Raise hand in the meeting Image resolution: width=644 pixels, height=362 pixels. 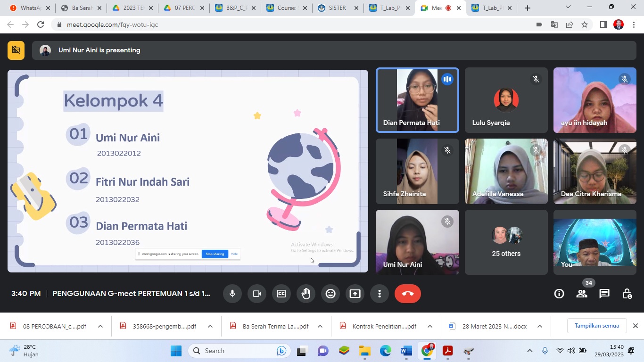pos(306,294)
